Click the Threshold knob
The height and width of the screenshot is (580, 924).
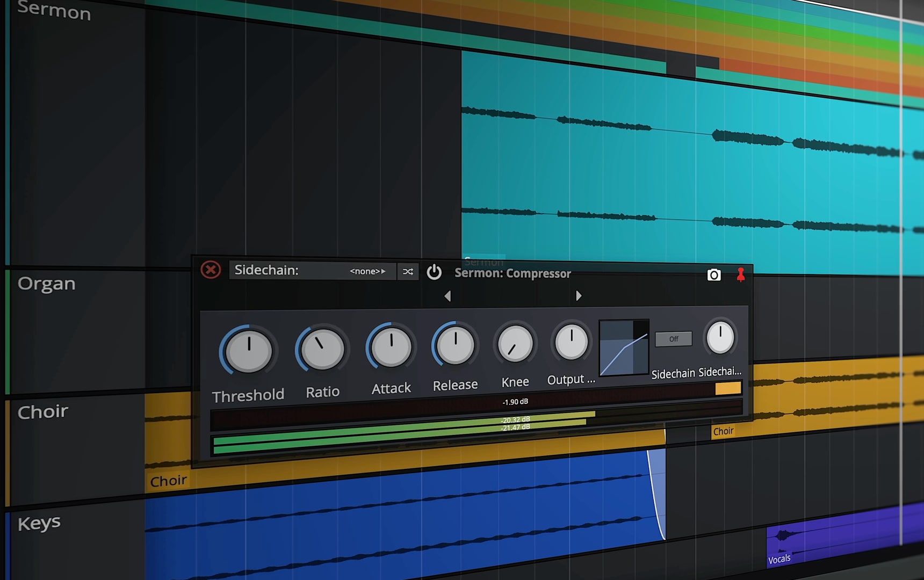[x=249, y=351]
